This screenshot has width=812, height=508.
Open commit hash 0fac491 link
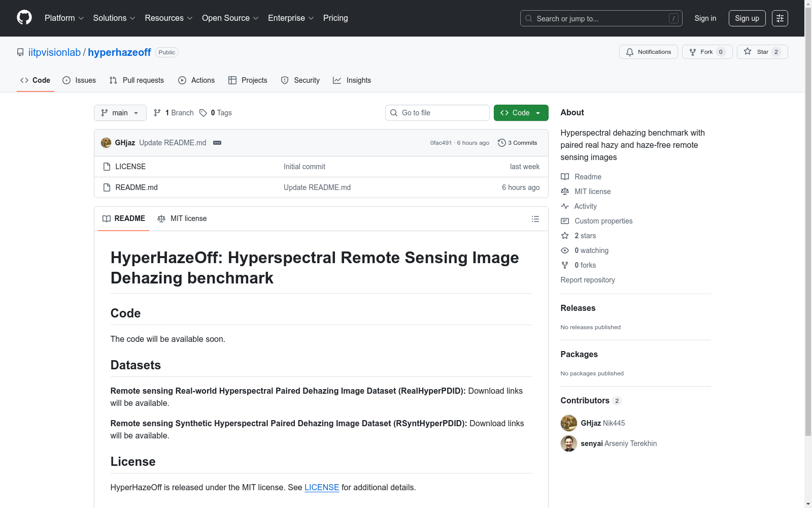click(441, 143)
